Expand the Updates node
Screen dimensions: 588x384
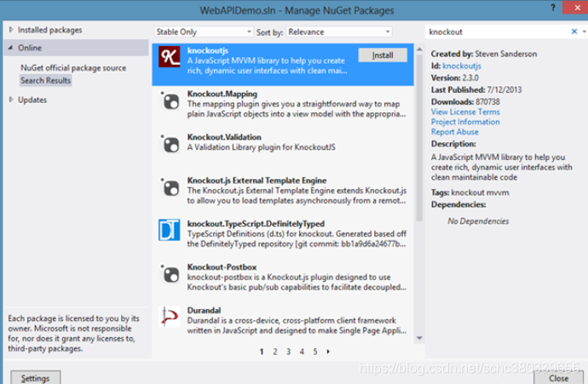tap(11, 100)
